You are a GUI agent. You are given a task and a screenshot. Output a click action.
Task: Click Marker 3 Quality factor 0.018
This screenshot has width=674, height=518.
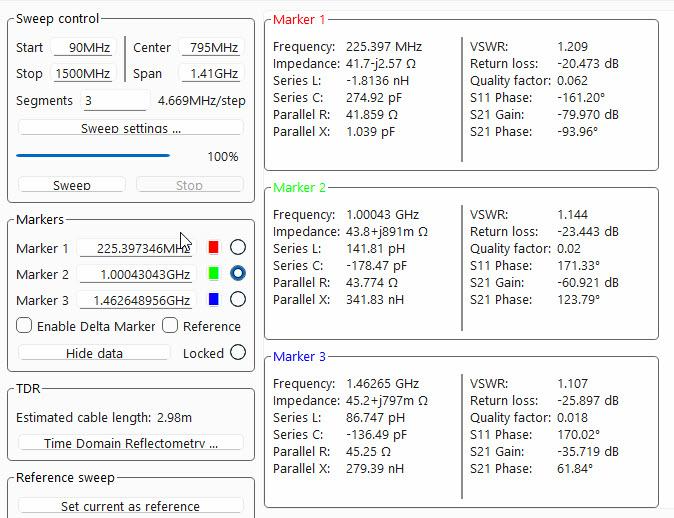click(572, 417)
